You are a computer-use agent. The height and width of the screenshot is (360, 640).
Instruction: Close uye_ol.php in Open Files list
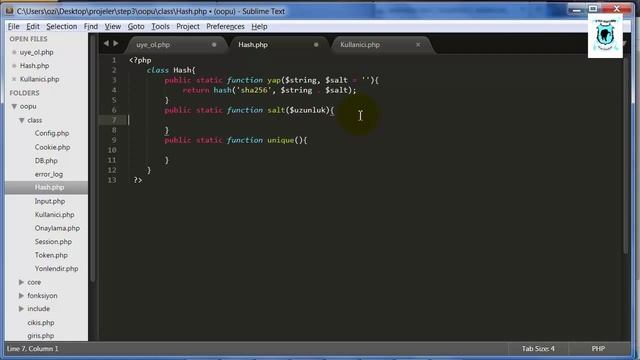[14, 53]
